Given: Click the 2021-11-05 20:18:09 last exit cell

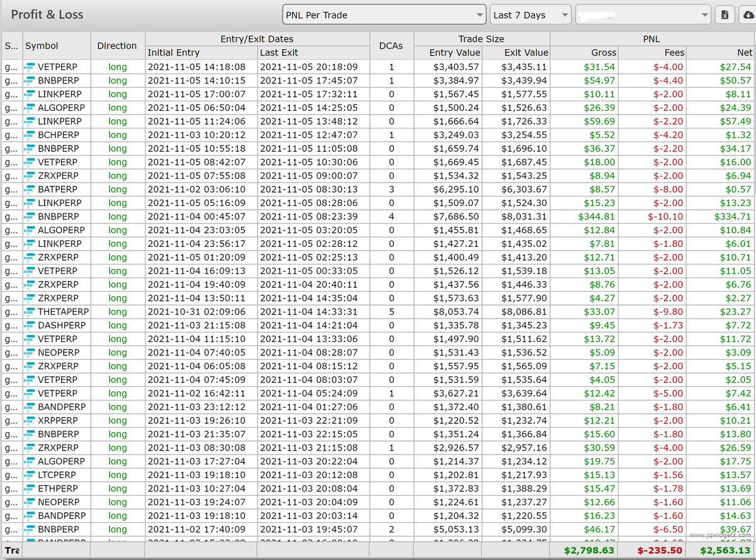Looking at the screenshot, I should click(314, 67).
